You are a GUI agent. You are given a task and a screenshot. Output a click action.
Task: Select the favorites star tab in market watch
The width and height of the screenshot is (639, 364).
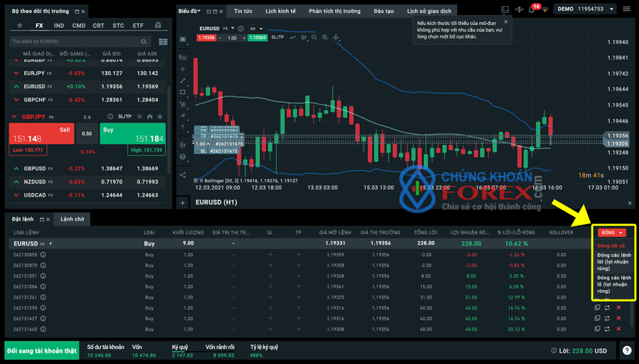(x=20, y=26)
